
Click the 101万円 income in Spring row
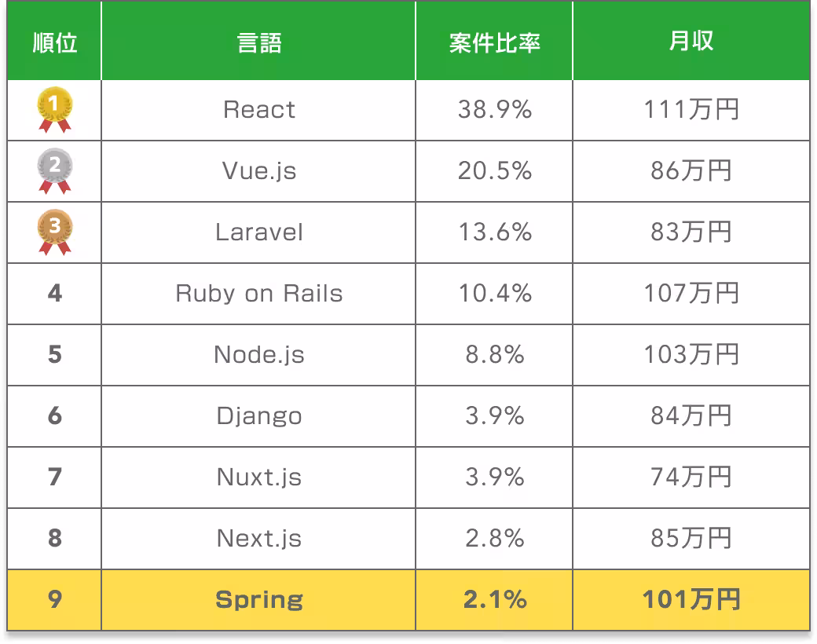691,600
